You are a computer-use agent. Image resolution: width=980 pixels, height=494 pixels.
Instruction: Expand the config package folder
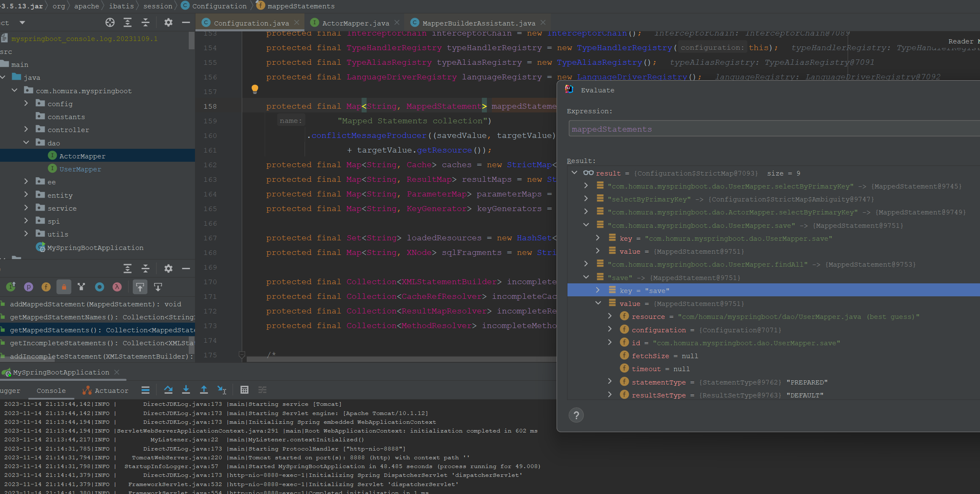26,104
